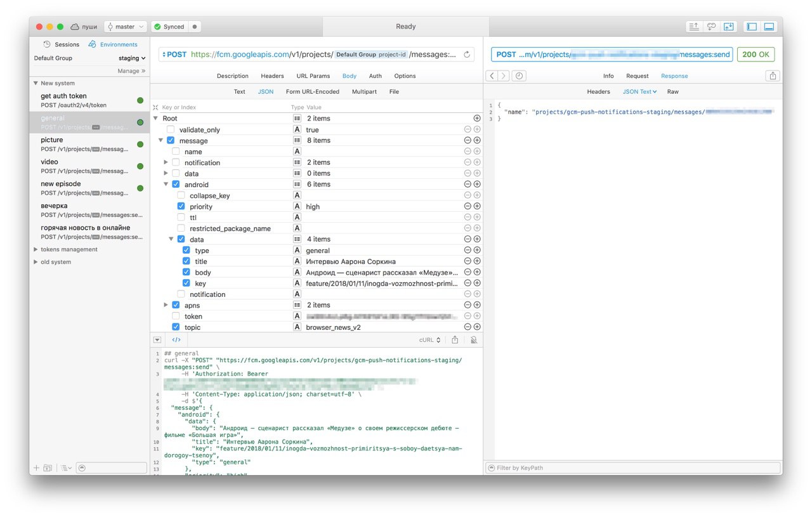
Task: Click the cloud sync toolbar icon
Action: (711, 27)
